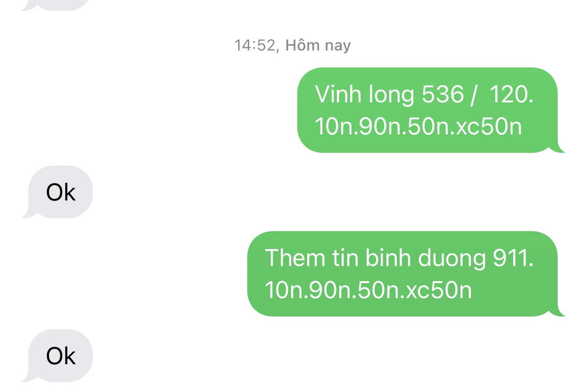Tap the last "Ok" reply bubble
The image size is (586, 392).
click(x=61, y=356)
